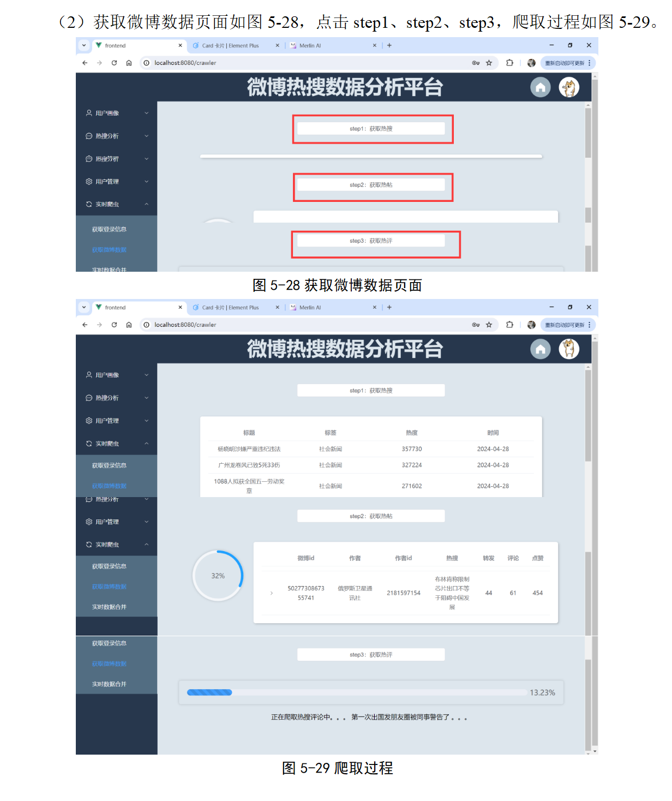Switch to Merlin AI tab in figure 5-28 browser
672x801 pixels.
[x=333, y=46]
